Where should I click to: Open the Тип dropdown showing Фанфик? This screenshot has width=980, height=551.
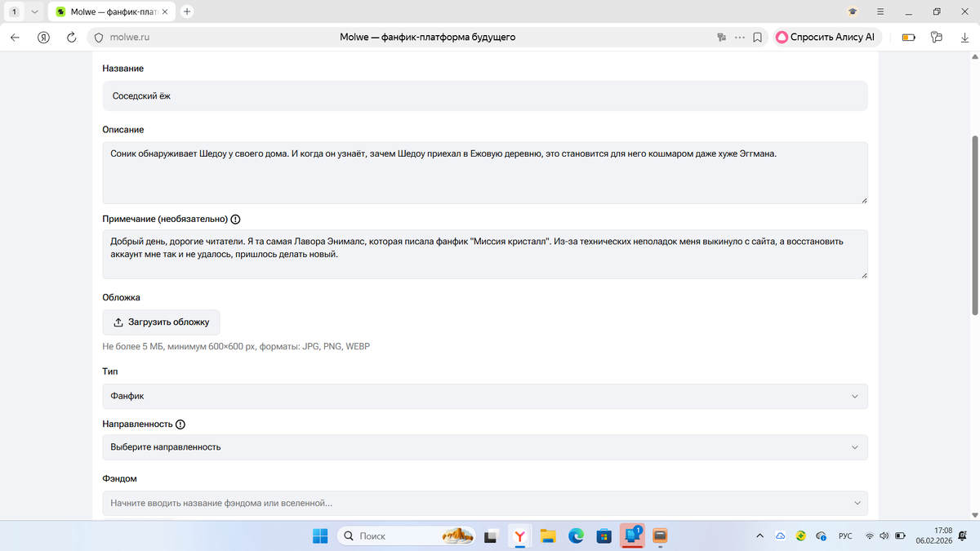[485, 396]
